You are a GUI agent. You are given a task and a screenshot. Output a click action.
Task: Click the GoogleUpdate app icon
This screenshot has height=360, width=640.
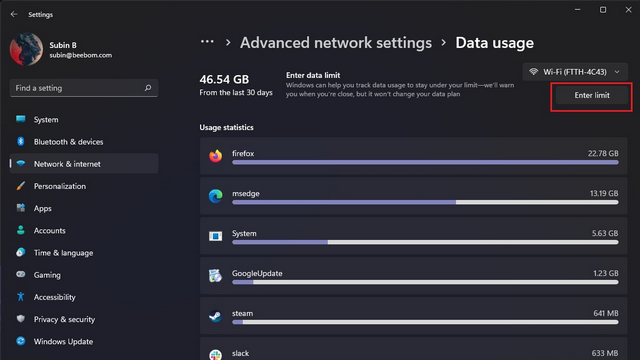point(216,276)
